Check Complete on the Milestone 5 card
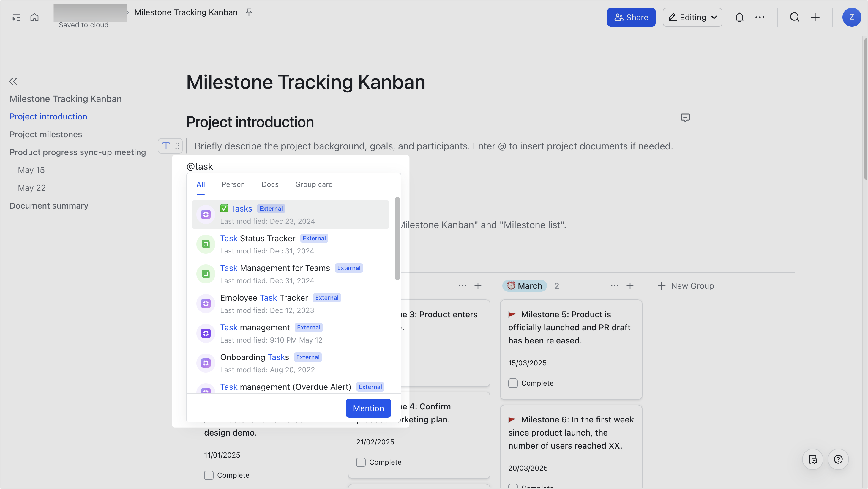 513,383
